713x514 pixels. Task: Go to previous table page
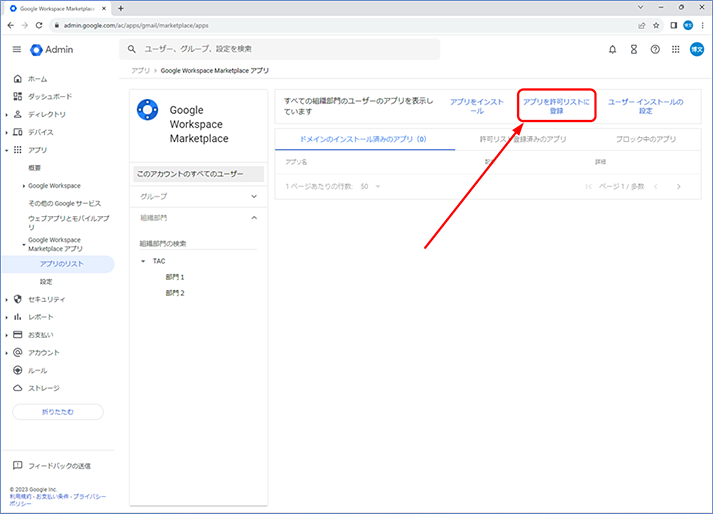click(656, 186)
